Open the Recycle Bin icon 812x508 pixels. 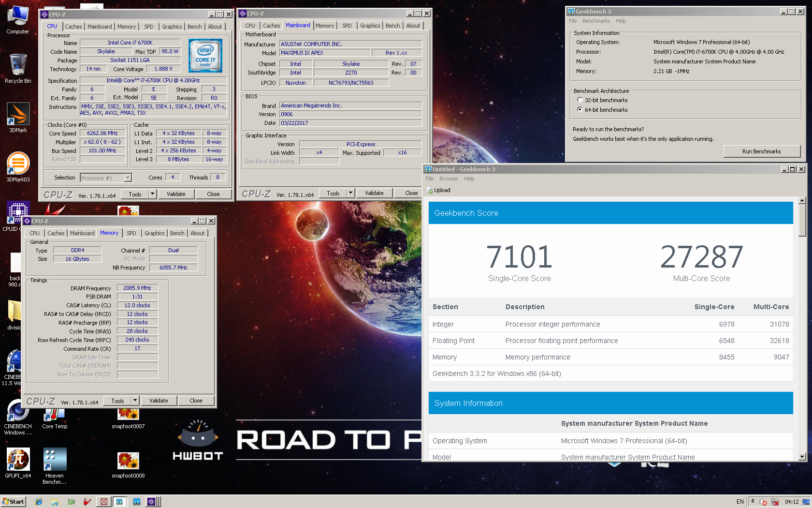tap(18, 68)
